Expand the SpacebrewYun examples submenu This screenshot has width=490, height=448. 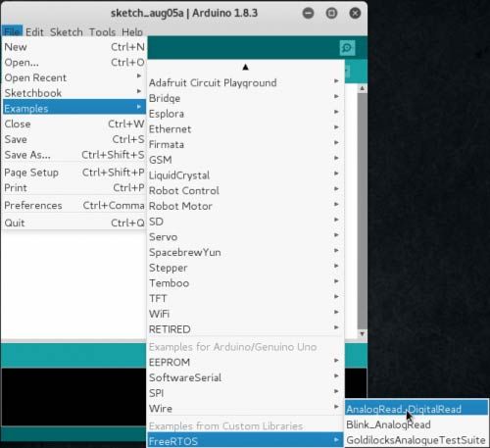(245, 252)
